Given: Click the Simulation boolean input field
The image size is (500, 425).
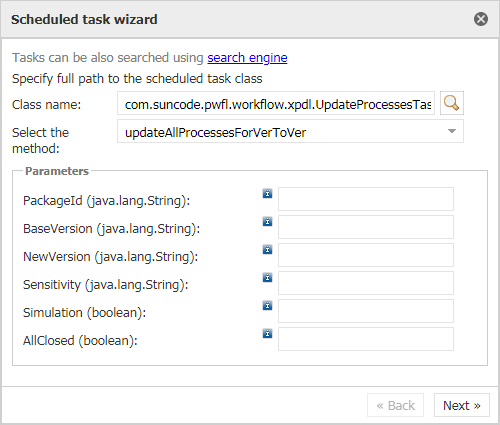Looking at the screenshot, I should pyautogui.click(x=366, y=311).
